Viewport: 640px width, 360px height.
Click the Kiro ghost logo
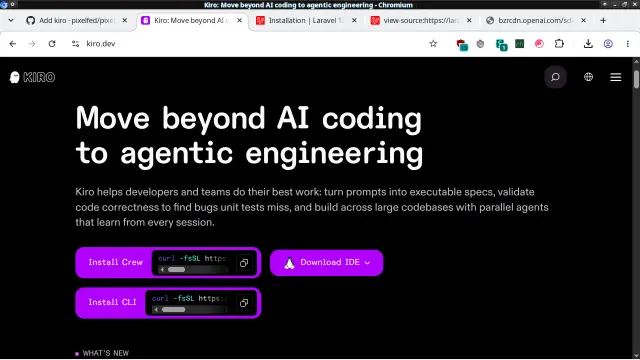pyautogui.click(x=14, y=77)
